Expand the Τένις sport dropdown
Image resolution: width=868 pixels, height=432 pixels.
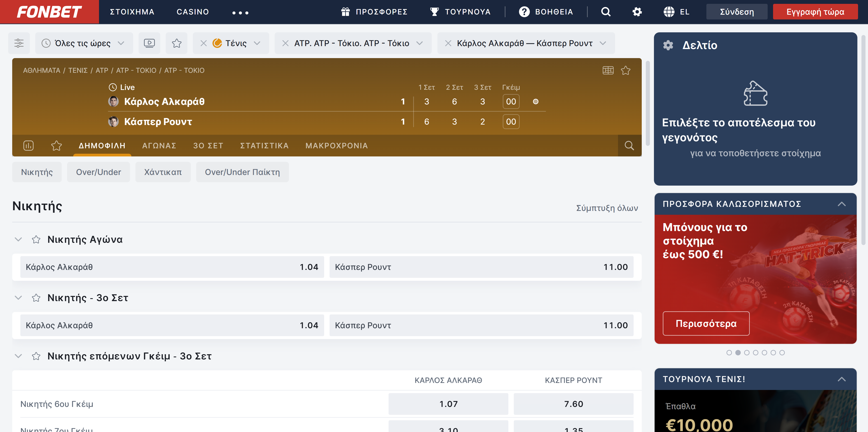257,43
